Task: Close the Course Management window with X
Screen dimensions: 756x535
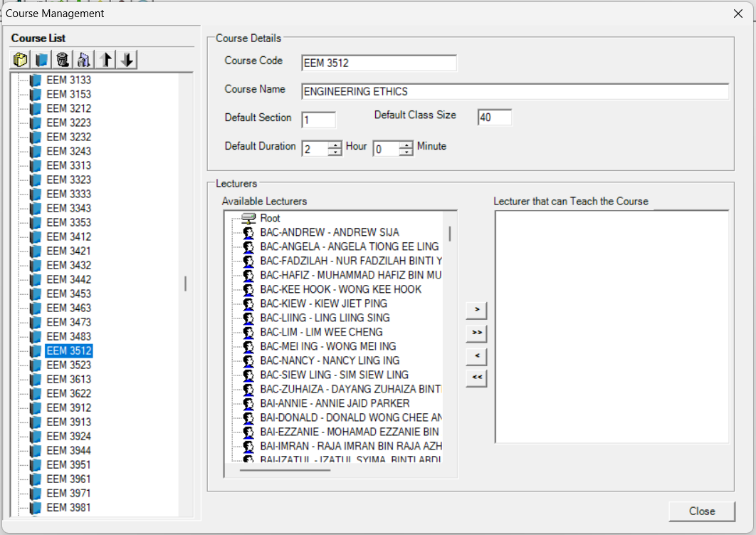Action: 738,14
